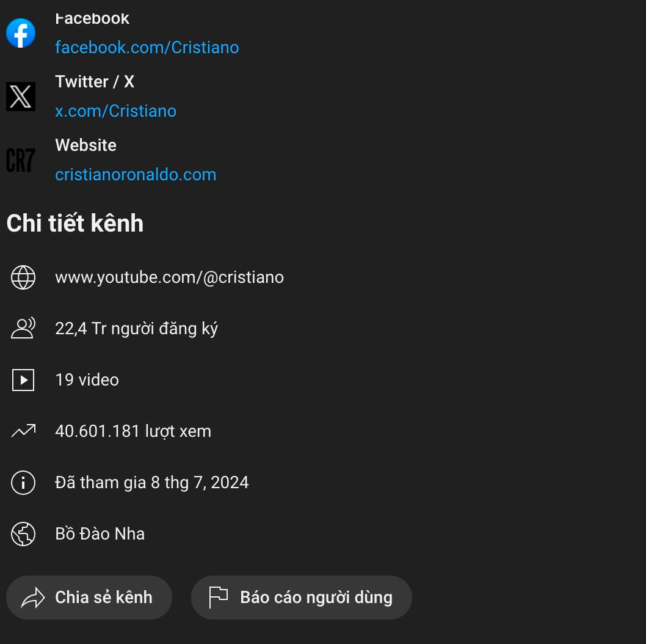The width and height of the screenshot is (646, 644).
Task: Visit cristianoronaldo.com website link
Action: tap(136, 174)
